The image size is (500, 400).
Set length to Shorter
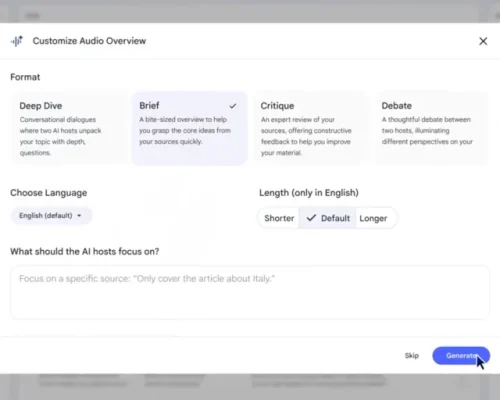(279, 218)
